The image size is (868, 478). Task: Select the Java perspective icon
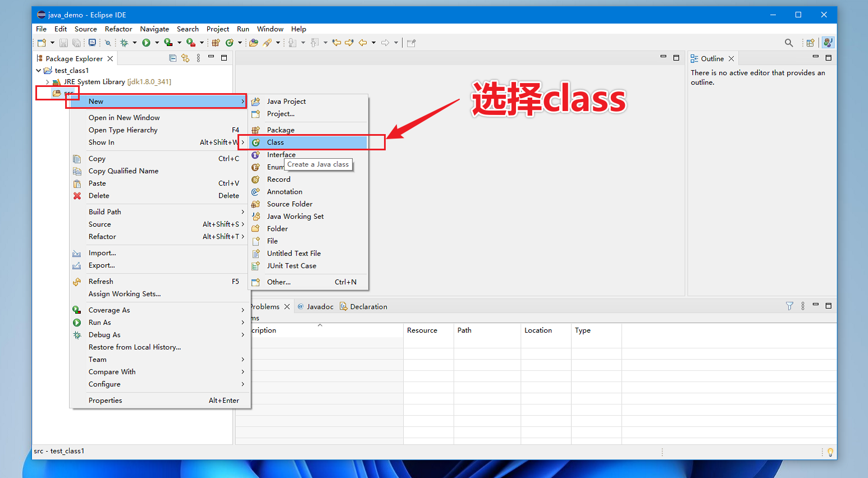click(828, 43)
